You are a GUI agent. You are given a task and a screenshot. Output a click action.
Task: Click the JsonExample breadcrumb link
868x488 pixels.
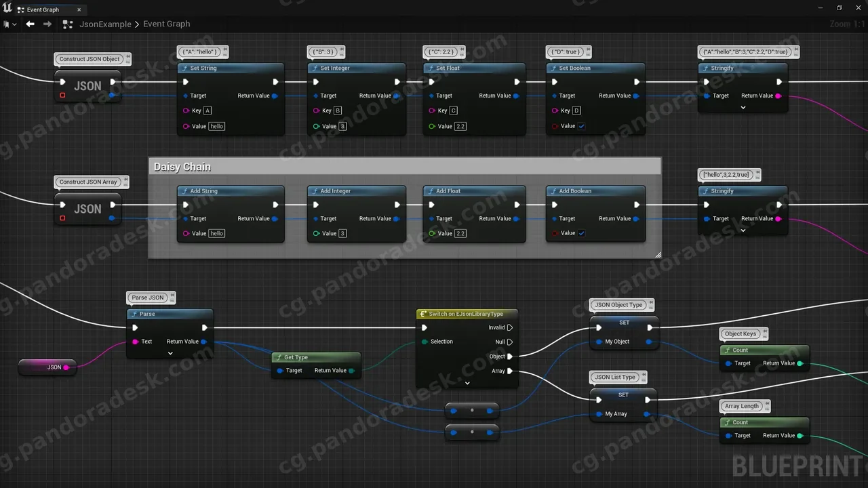[x=105, y=24]
